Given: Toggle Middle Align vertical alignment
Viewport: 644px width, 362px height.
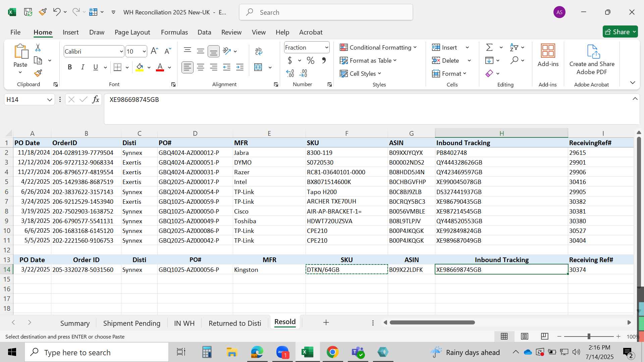Looking at the screenshot, I should [x=201, y=51].
